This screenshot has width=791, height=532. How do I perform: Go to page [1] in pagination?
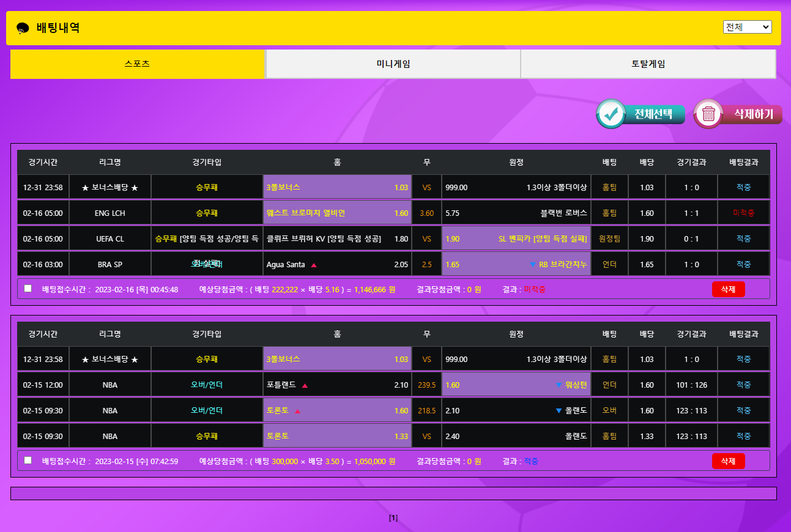[393, 518]
